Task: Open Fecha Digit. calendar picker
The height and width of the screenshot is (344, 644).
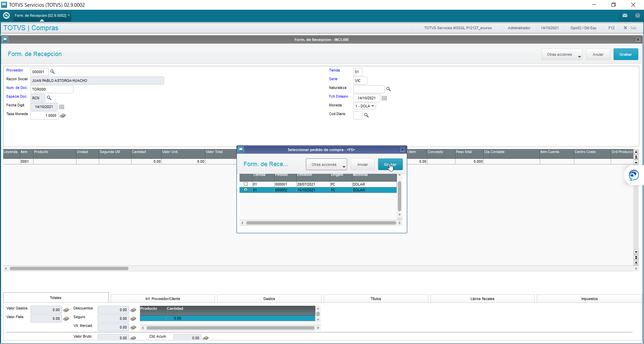Action: (x=62, y=107)
